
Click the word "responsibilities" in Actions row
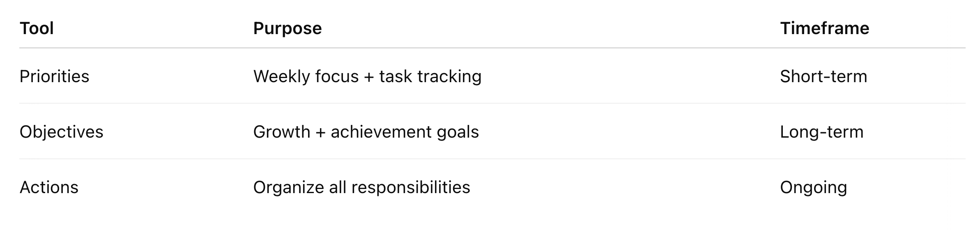[411, 187]
